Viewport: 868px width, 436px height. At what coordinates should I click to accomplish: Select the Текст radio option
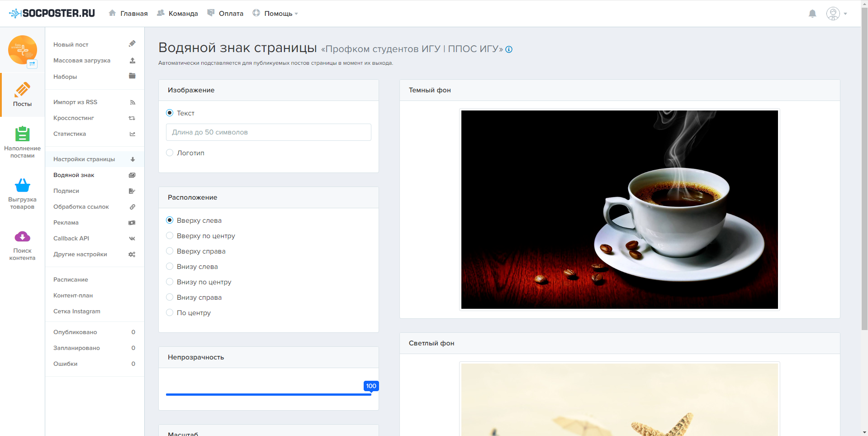tap(170, 113)
